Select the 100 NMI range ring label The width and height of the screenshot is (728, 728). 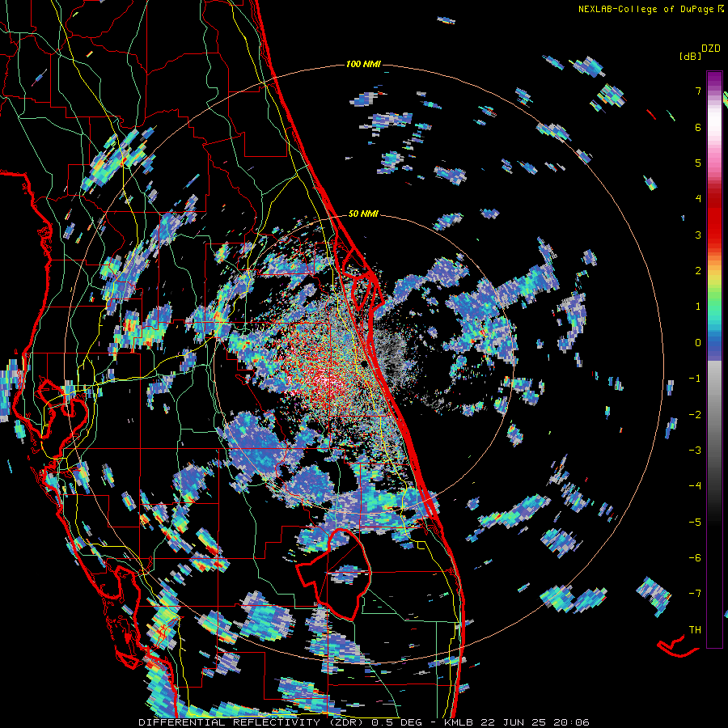point(363,64)
